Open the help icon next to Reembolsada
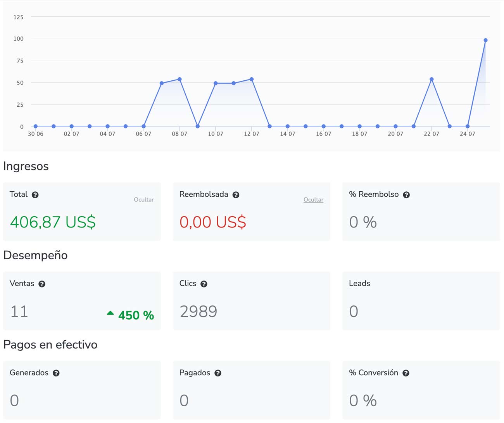This screenshot has width=504, height=423. pos(236,195)
